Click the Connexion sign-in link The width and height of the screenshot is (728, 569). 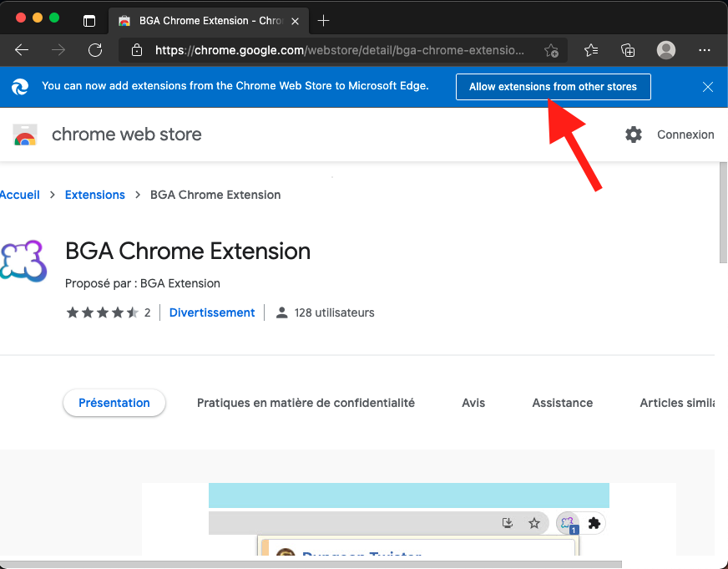pyautogui.click(x=685, y=135)
